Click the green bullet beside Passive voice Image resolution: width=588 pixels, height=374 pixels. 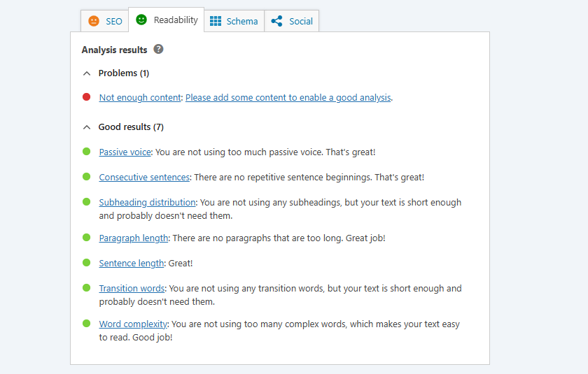pyautogui.click(x=86, y=151)
